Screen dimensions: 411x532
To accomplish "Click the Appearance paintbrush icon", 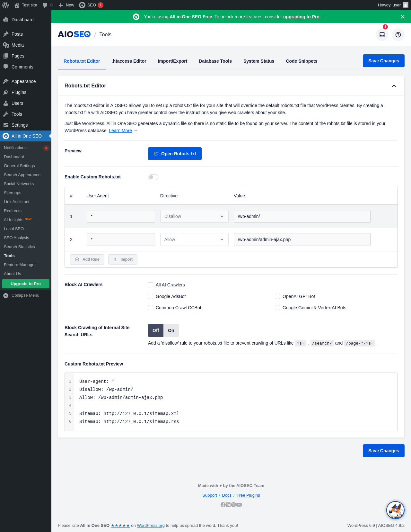I will [x=6, y=81].
